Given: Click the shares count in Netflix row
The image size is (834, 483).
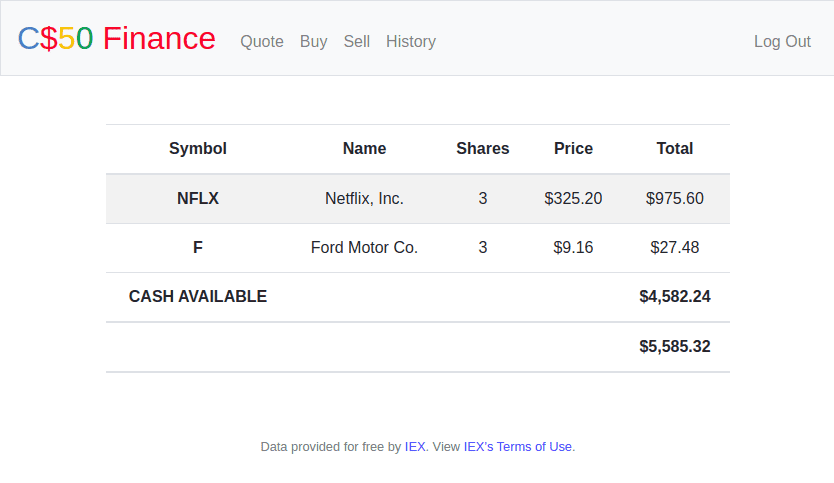Looking at the screenshot, I should pyautogui.click(x=482, y=198).
